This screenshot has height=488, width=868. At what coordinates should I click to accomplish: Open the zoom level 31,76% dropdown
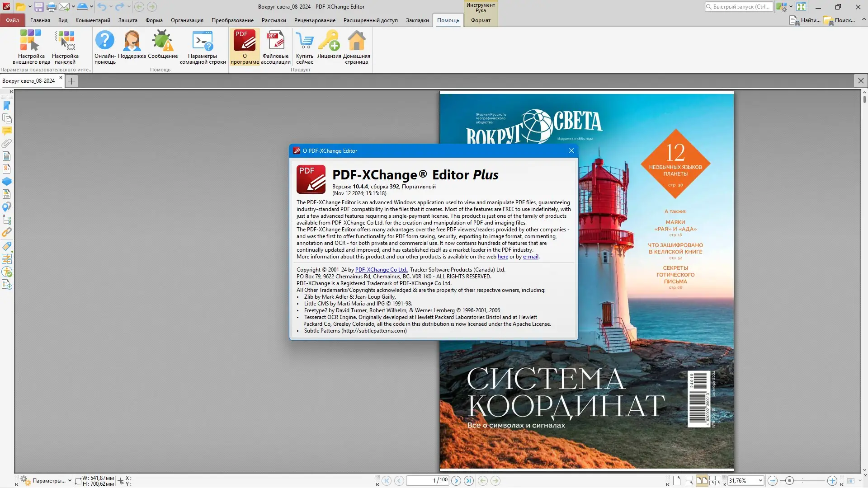click(760, 481)
